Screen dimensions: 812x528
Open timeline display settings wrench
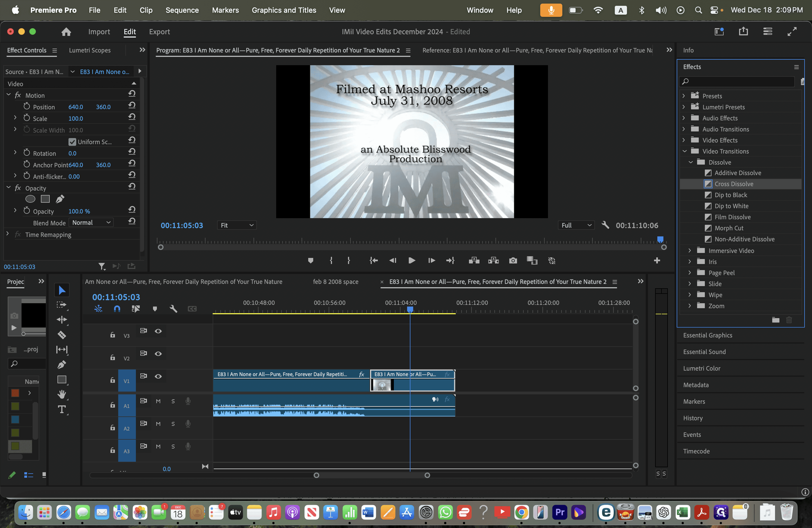(x=173, y=309)
